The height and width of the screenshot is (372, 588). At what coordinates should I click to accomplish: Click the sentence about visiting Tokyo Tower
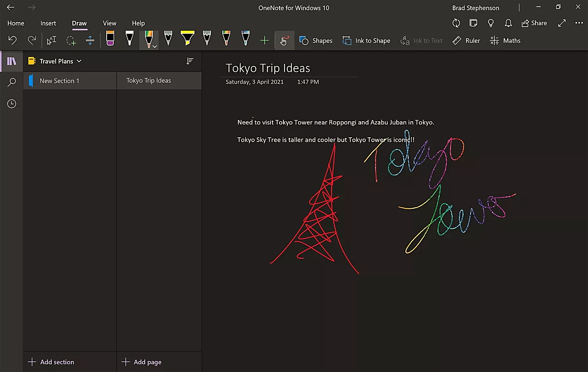(x=336, y=122)
